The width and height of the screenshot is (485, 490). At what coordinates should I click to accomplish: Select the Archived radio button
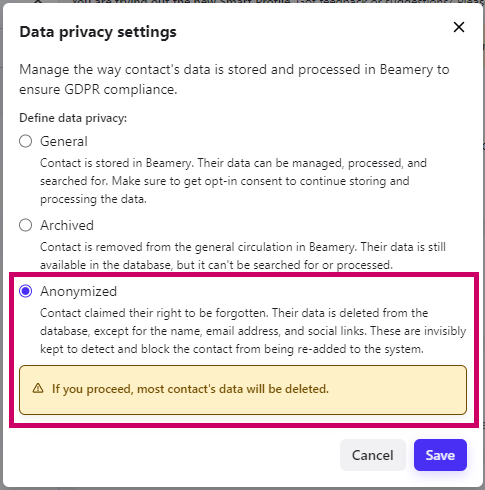pos(26,225)
